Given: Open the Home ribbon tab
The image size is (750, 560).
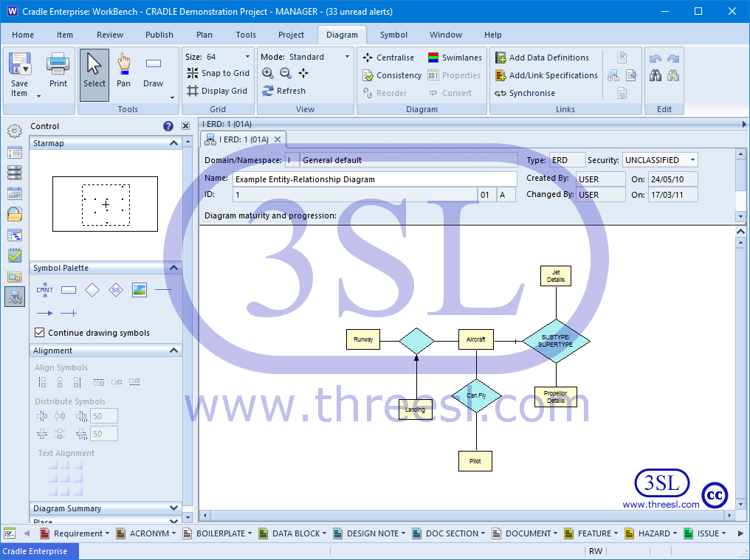Looking at the screenshot, I should (23, 35).
